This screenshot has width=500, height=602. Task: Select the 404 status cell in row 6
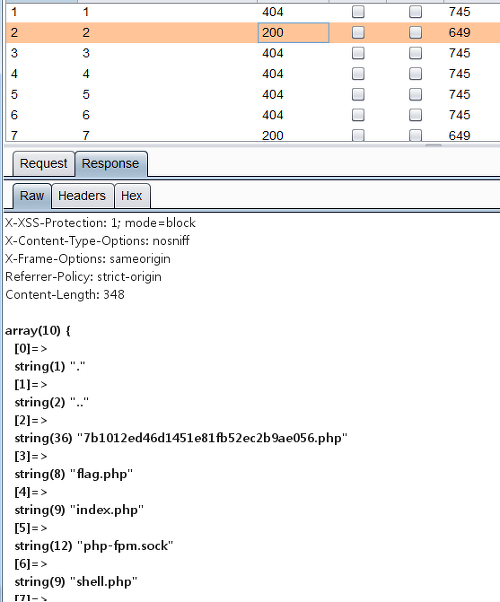coord(293,115)
